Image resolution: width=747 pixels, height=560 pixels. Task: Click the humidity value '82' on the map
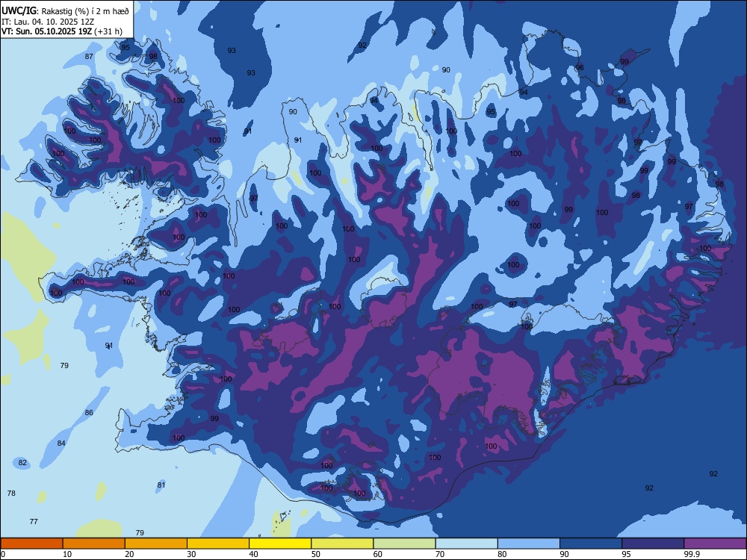point(22,462)
